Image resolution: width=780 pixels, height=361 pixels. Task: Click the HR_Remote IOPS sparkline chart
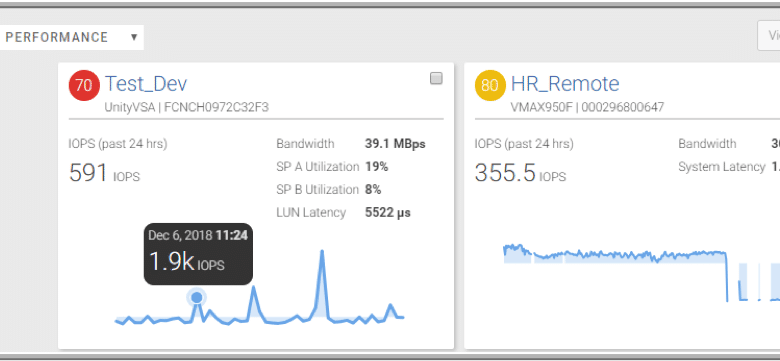[x=641, y=272]
